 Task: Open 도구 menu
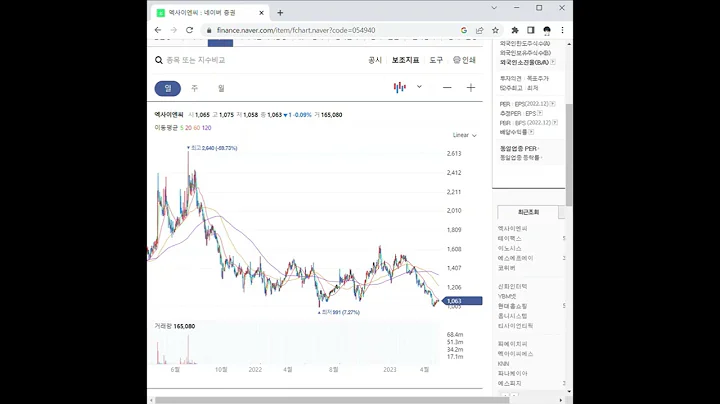[x=436, y=60]
